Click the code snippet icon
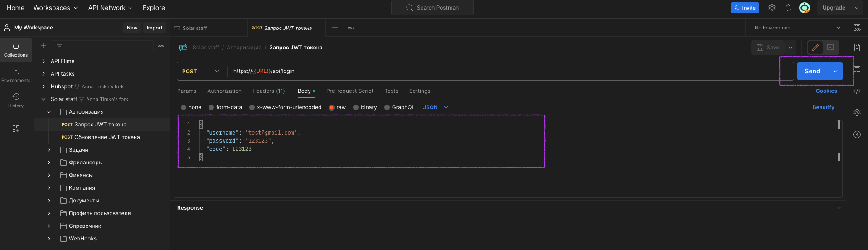 coord(857,91)
